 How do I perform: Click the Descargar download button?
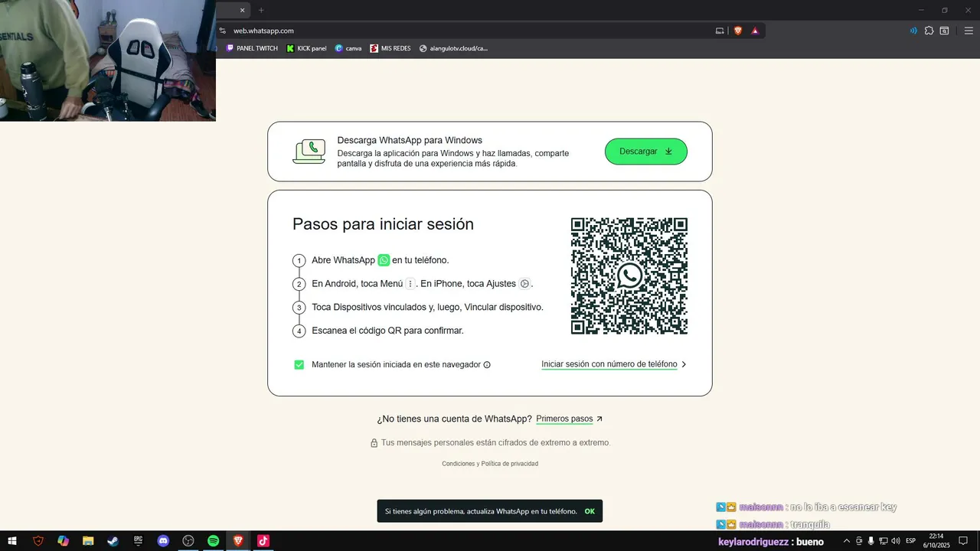coord(645,152)
